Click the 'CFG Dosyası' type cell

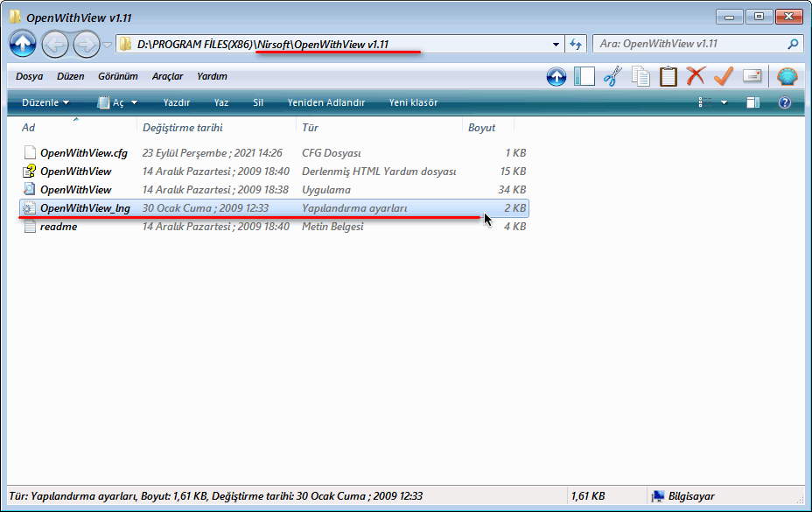click(332, 153)
